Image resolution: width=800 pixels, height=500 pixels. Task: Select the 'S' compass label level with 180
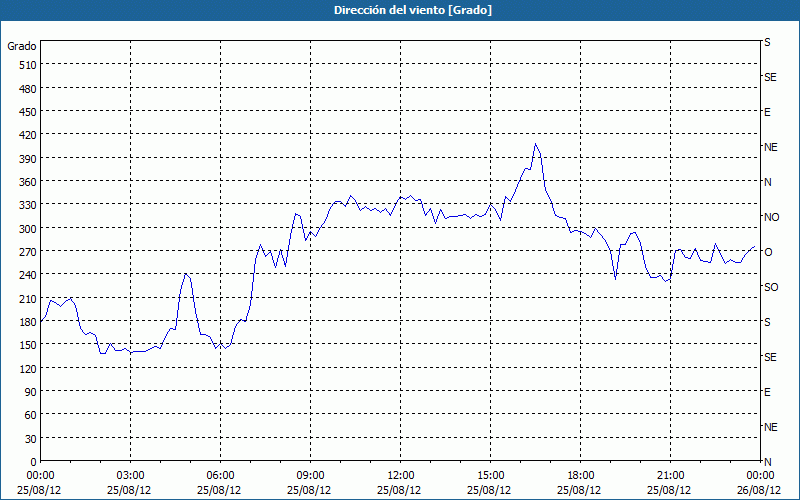[x=767, y=322]
